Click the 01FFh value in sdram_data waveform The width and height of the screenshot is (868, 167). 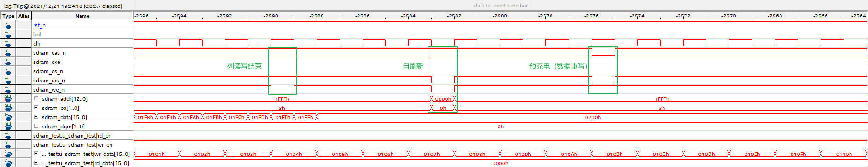305,117
